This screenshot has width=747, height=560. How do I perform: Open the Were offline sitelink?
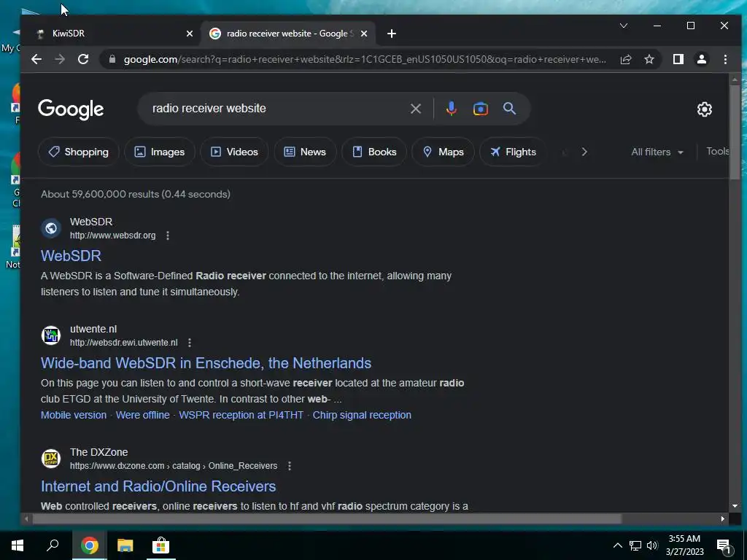click(x=142, y=415)
